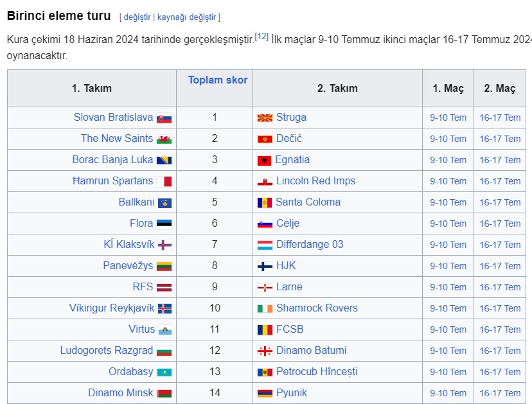The image size is (532, 404).
Task: Click the Kazakhstan flag beside Ordabasy
Action: point(164,373)
